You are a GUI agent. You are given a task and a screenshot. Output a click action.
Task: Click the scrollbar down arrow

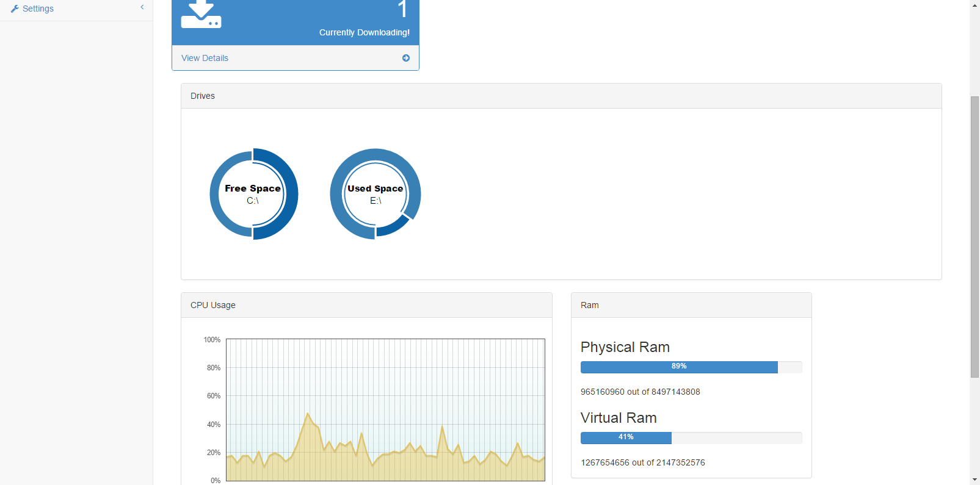click(x=975, y=480)
